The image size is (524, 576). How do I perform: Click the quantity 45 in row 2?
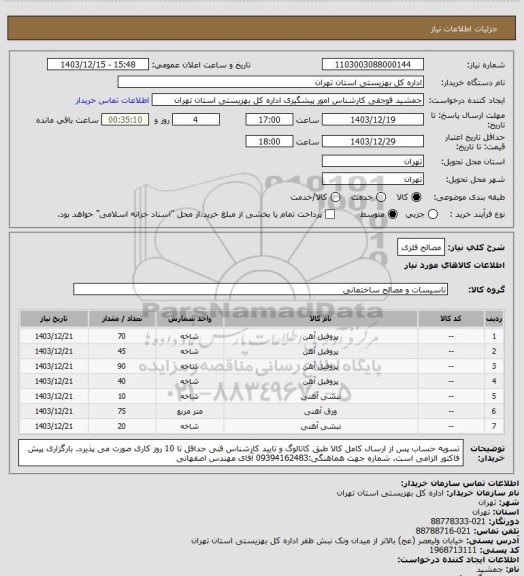tap(122, 352)
